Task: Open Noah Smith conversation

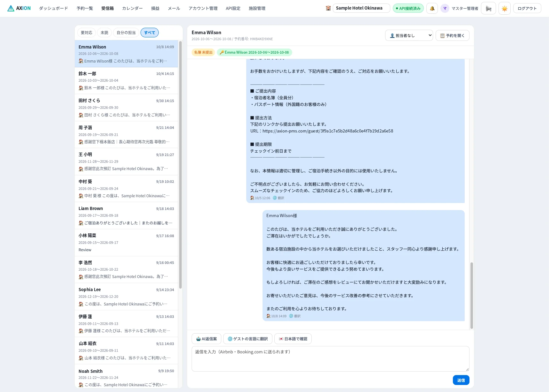Action: click(x=126, y=377)
